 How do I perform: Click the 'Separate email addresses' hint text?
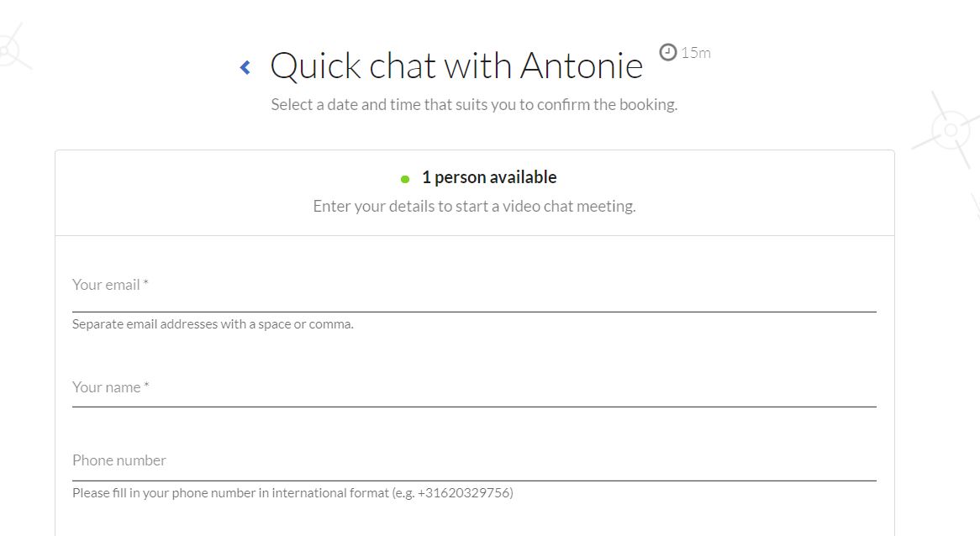[x=213, y=324]
